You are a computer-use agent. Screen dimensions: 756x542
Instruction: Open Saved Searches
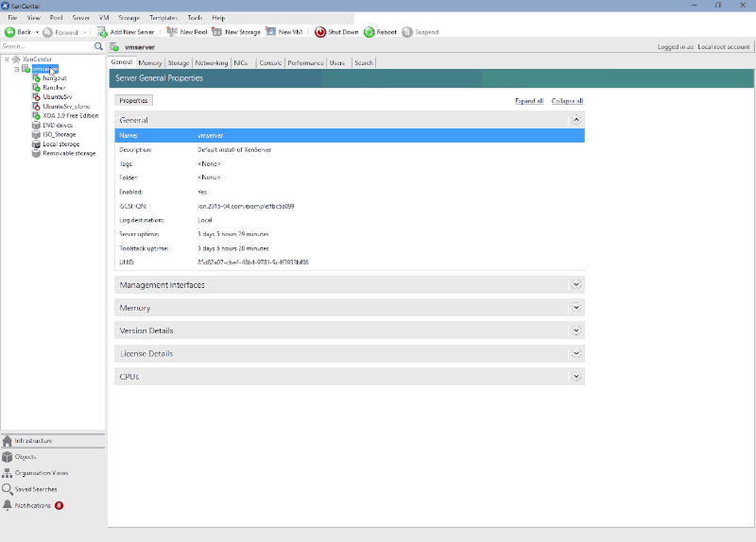53,489
